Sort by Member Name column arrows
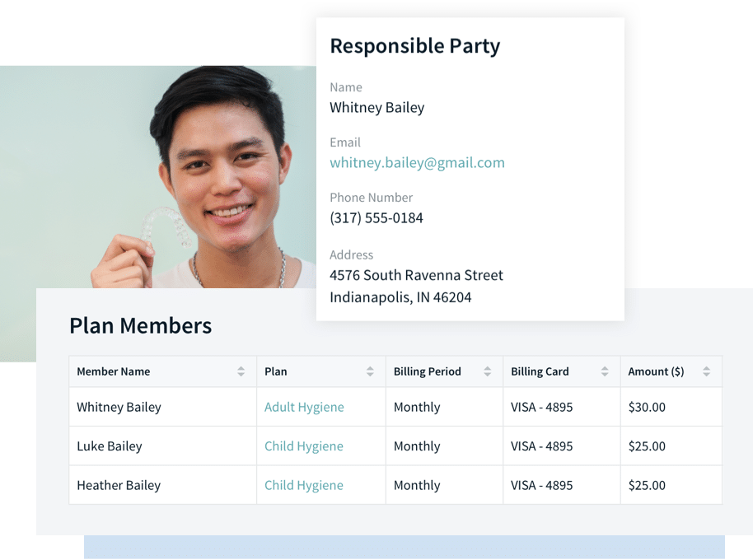Screen dimensions: 753x560 pyautogui.click(x=241, y=371)
